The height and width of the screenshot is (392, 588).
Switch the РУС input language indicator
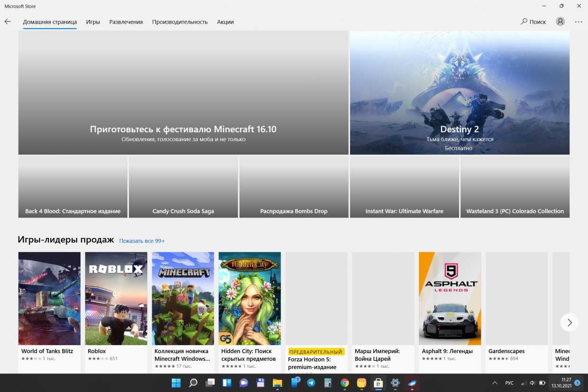tap(509, 383)
